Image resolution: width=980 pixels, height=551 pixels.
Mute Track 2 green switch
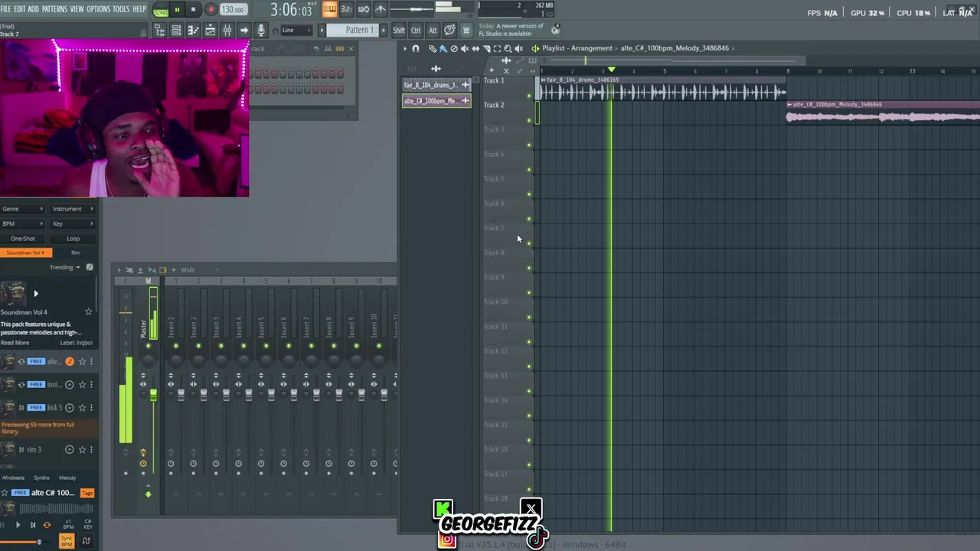[528, 120]
